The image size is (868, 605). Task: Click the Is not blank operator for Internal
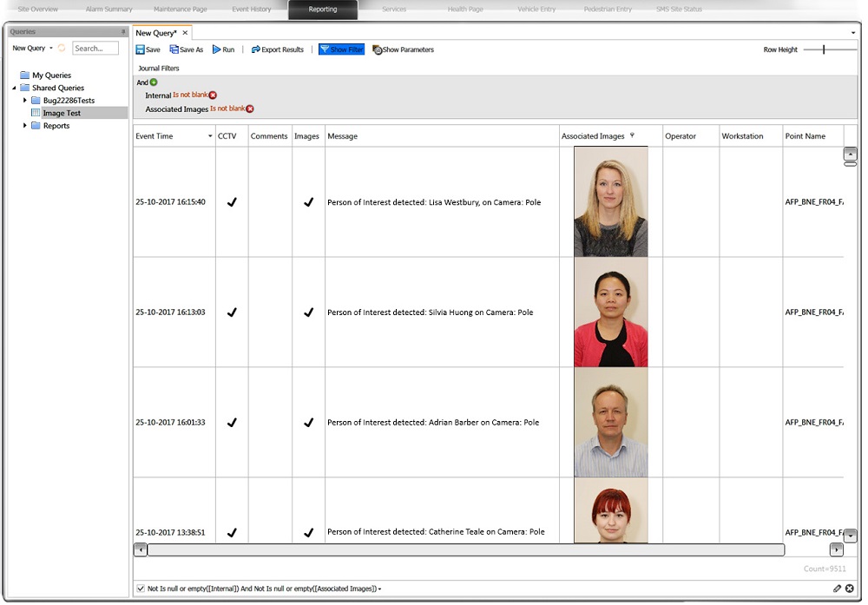pyautogui.click(x=190, y=95)
